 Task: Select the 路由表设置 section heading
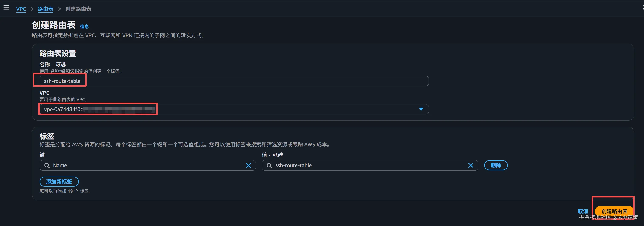pos(58,54)
